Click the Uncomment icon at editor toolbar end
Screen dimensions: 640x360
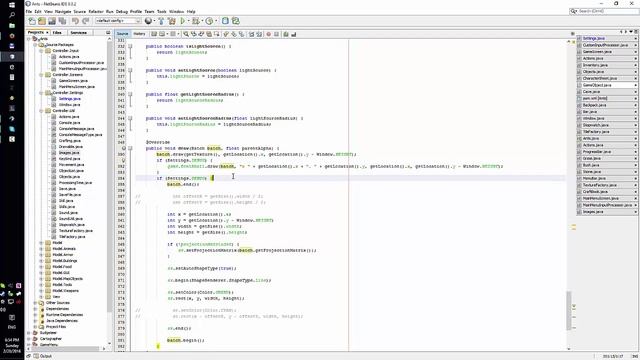point(293,34)
